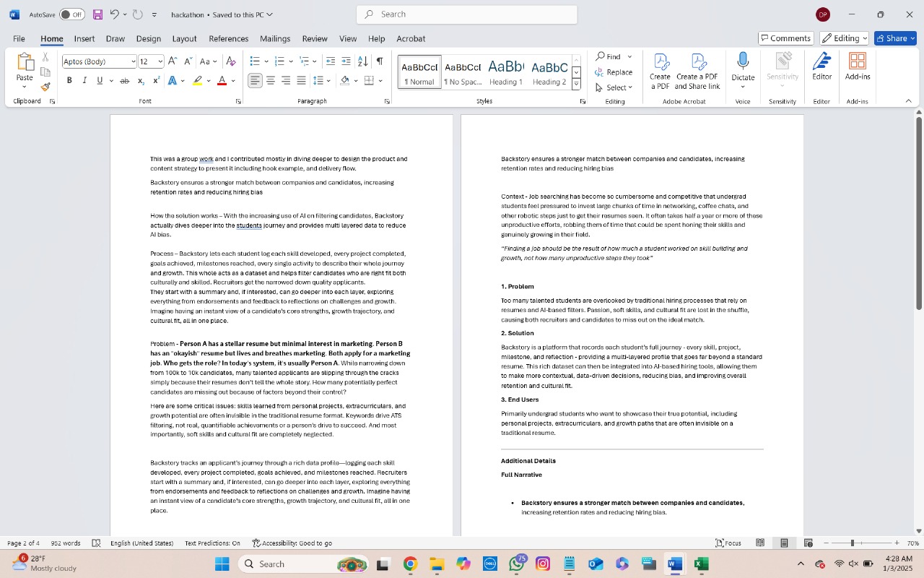This screenshot has width=924, height=578.
Task: Click the Save icon in title bar
Action: click(97, 14)
